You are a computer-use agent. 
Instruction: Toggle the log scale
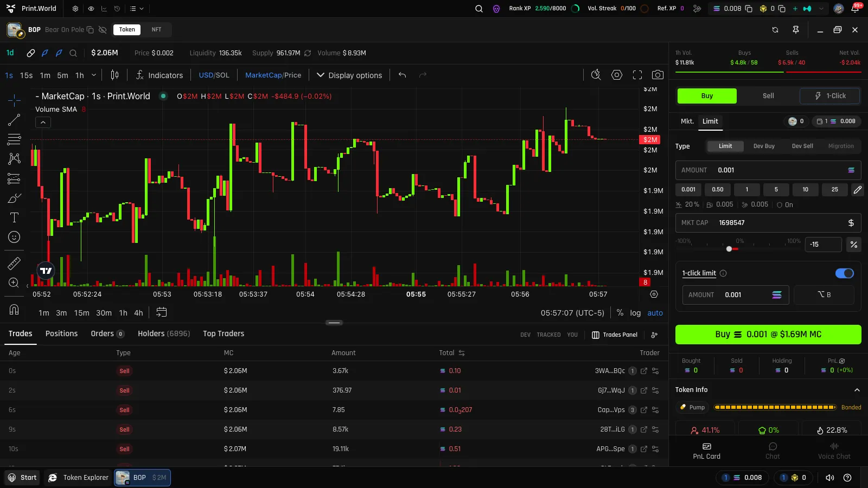[x=635, y=313]
